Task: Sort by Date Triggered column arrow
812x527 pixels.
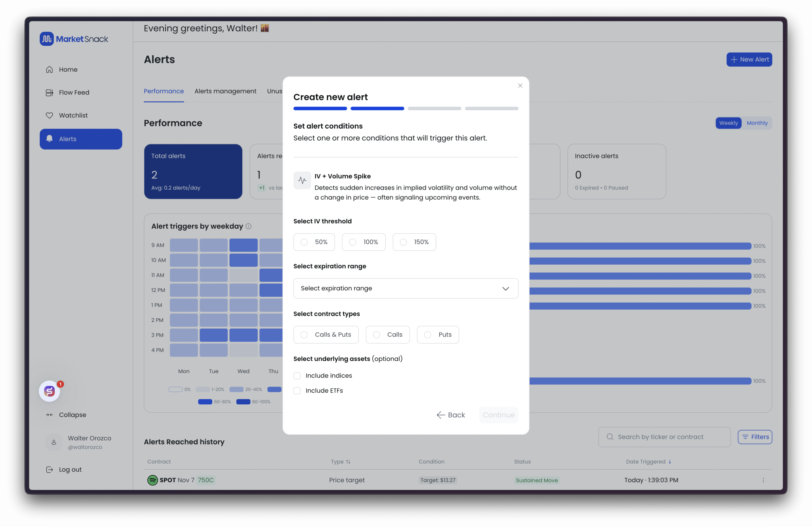Action: point(669,461)
